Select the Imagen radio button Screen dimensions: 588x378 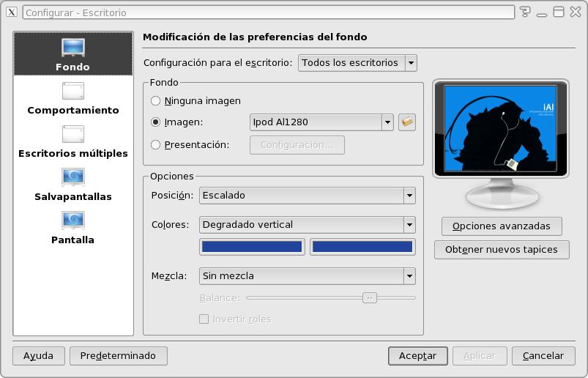(x=155, y=122)
